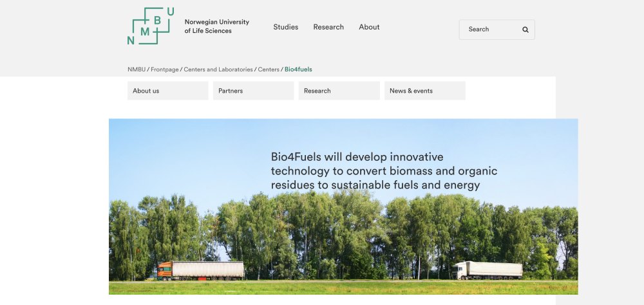Click the search magnifier icon

pyautogui.click(x=525, y=30)
